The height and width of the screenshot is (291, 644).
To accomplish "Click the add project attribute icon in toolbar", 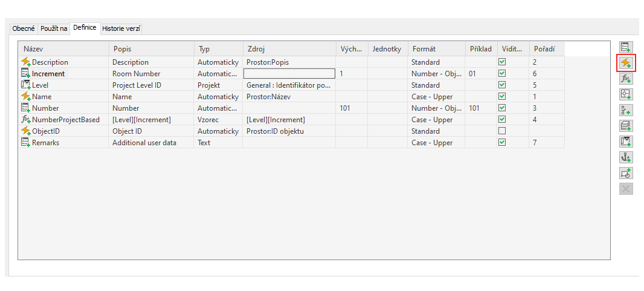I will pos(626,142).
